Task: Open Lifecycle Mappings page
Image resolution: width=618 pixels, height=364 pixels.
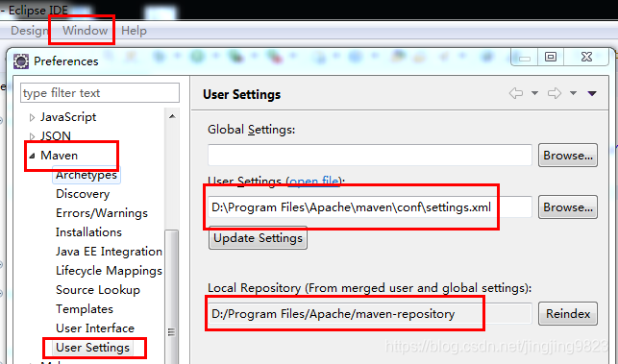Action: click(x=109, y=271)
